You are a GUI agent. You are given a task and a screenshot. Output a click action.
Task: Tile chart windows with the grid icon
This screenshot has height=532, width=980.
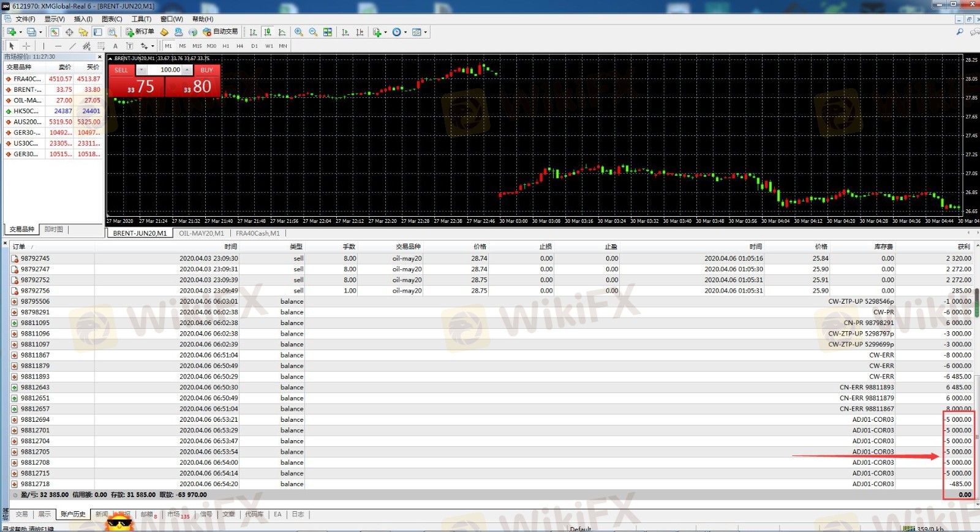(328, 32)
